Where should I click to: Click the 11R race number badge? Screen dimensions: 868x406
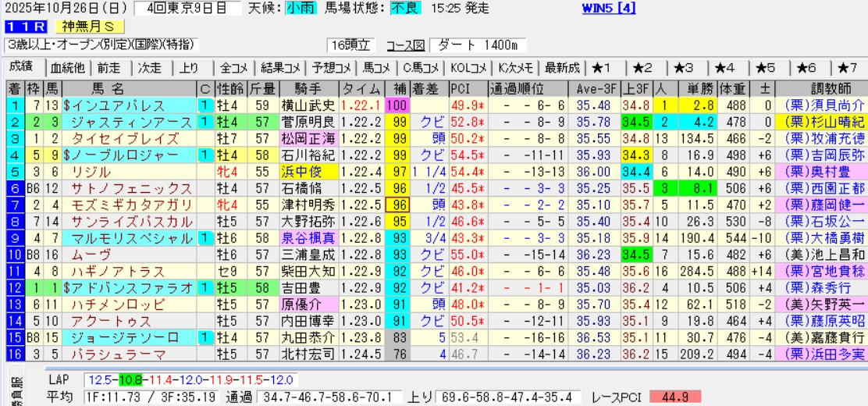click(x=23, y=27)
